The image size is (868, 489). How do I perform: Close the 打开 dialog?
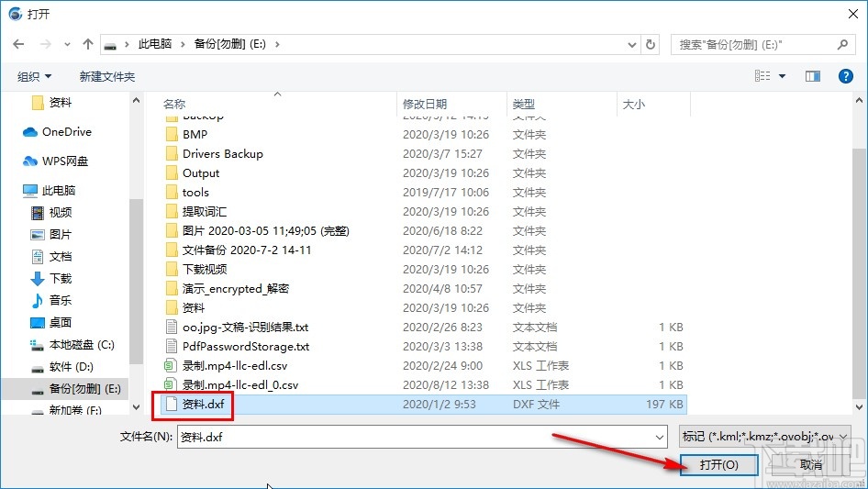point(853,14)
